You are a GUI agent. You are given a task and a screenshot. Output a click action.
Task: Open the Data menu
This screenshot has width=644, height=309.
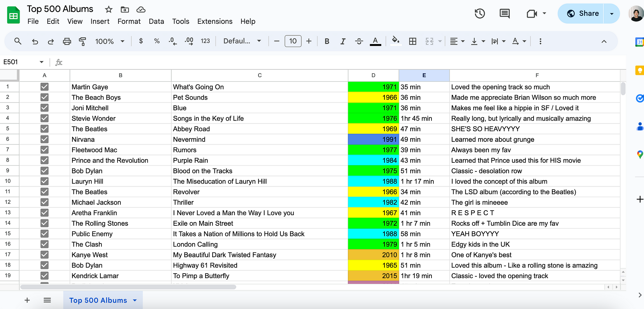coord(156,21)
